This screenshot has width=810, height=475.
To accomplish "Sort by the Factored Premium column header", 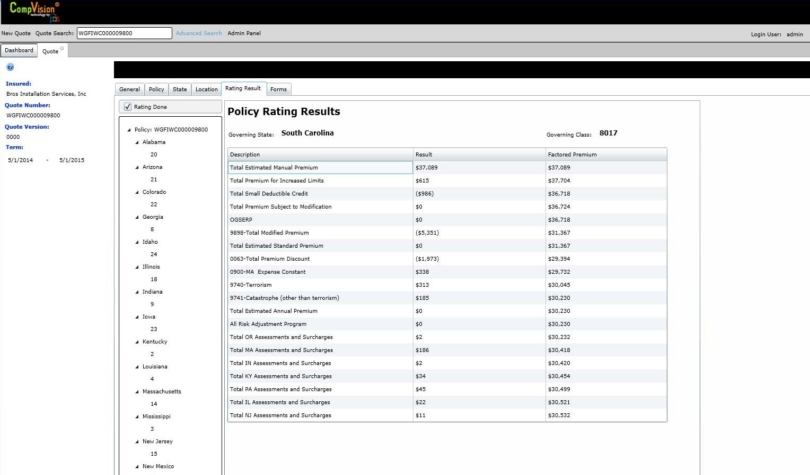I will click(x=606, y=154).
